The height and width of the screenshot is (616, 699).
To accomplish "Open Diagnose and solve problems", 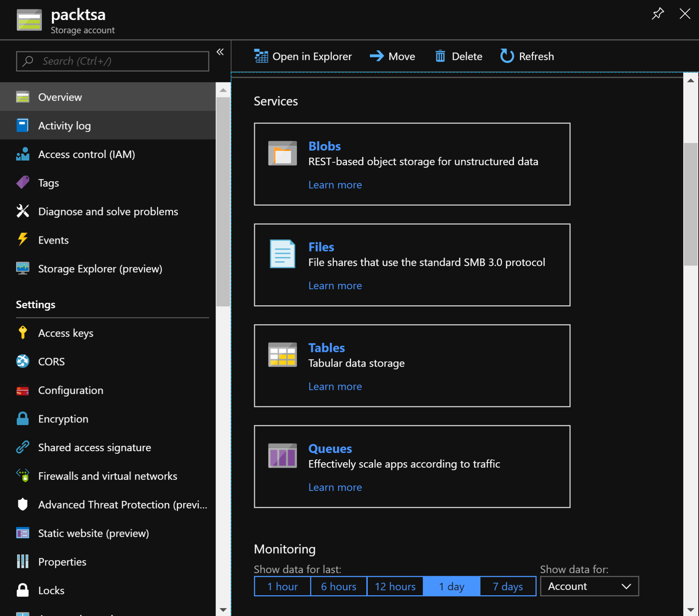I will point(108,211).
